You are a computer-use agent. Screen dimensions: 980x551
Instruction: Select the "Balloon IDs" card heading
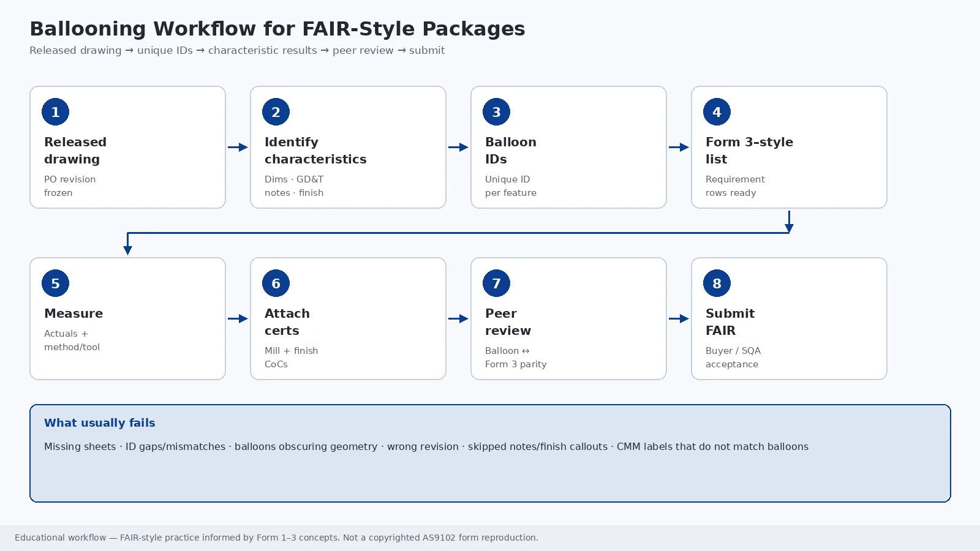point(511,151)
